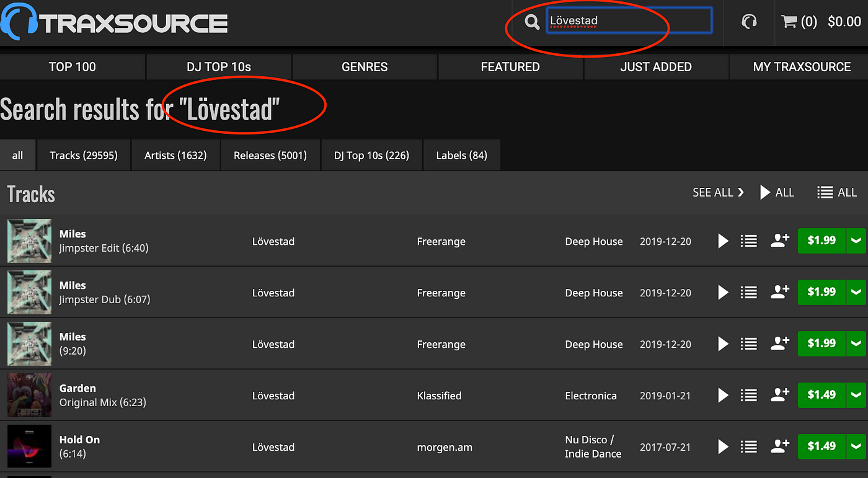The height and width of the screenshot is (478, 868).
Task: Follow artist on Hold On row
Action: pos(780,446)
